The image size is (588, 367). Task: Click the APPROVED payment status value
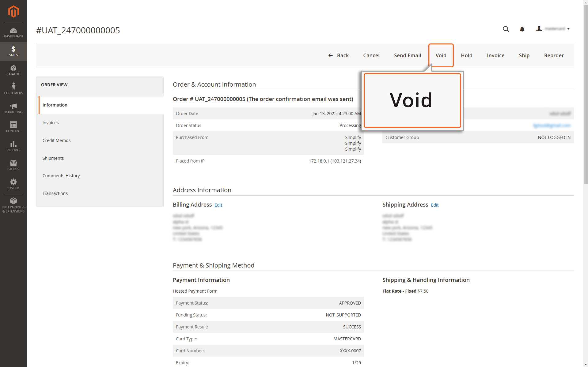350,303
